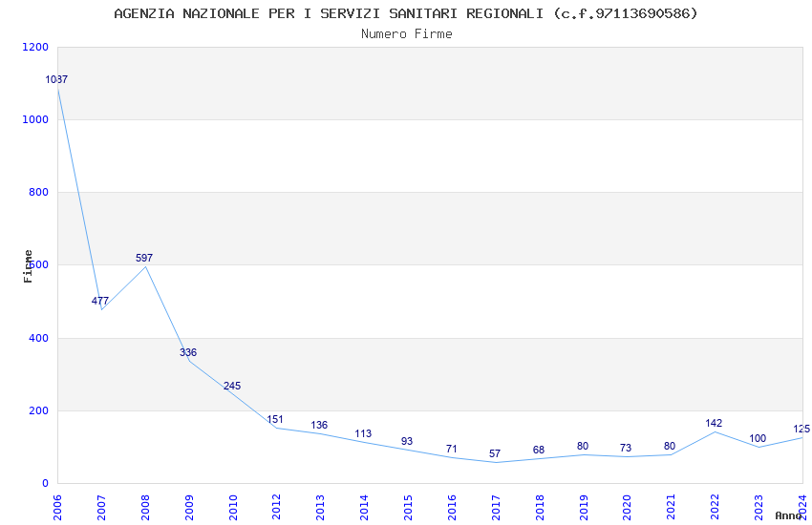The height and width of the screenshot is (525, 812).
Task: Click the x-axis year label 2021
Action: (671, 508)
